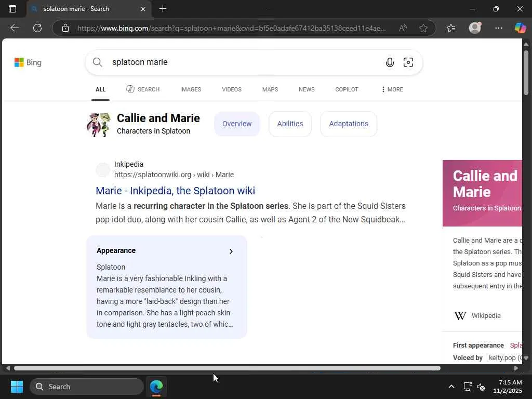This screenshot has width=532, height=399.
Task: Click the scroll down arrow
Action: pyautogui.click(x=526, y=358)
